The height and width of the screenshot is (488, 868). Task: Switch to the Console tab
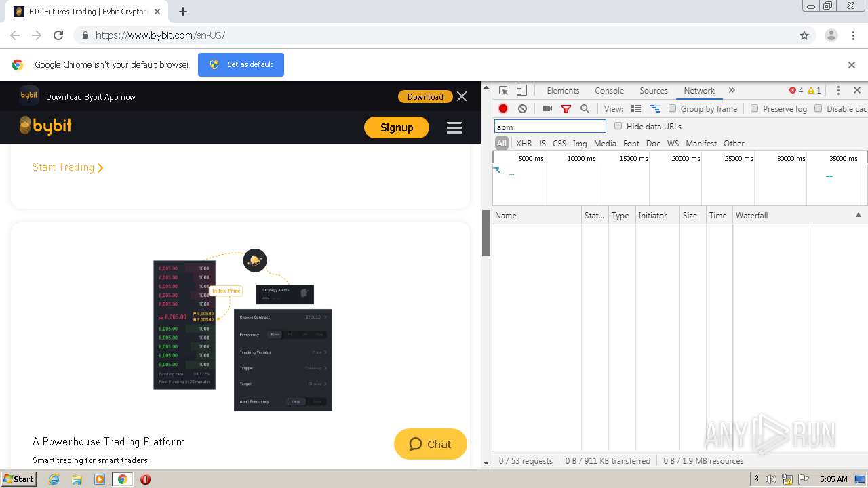coord(609,90)
